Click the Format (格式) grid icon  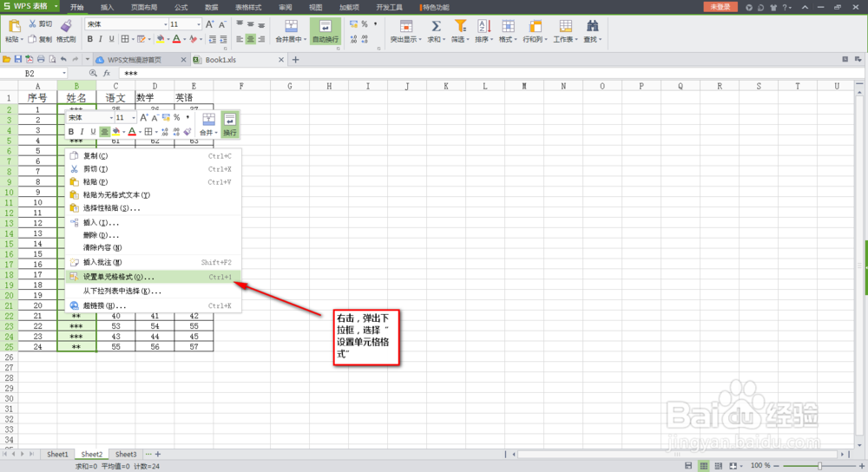[x=508, y=26]
